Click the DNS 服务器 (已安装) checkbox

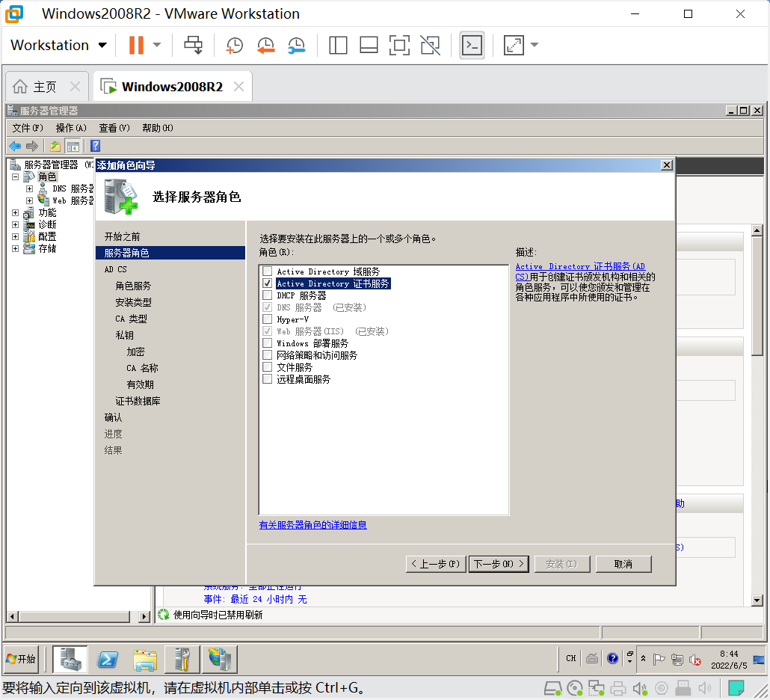(x=267, y=307)
